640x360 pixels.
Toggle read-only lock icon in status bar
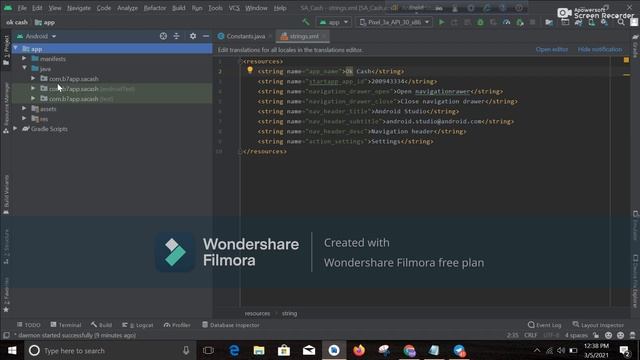point(596,335)
